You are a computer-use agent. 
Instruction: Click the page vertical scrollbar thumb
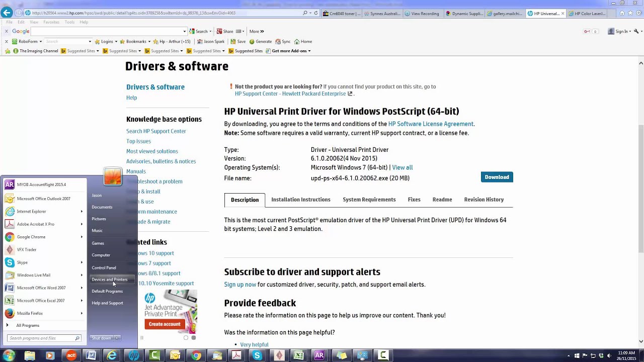641,189
